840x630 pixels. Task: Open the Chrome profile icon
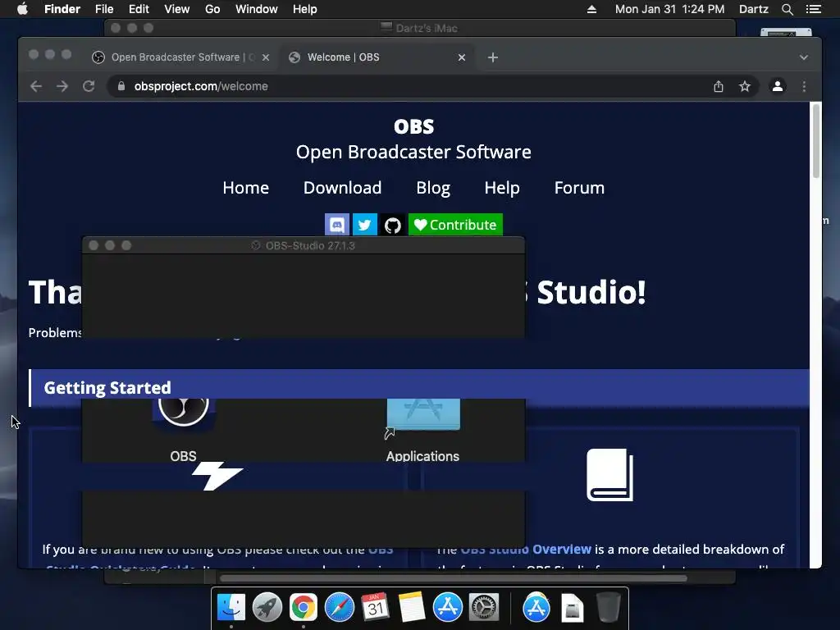coord(778,86)
